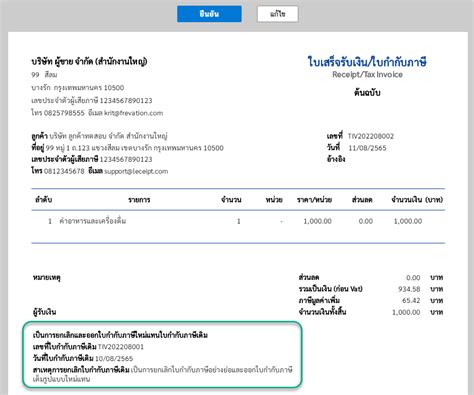Select the ราคา/หน่วย column header
This screenshot has height=395, width=474.
(x=314, y=200)
